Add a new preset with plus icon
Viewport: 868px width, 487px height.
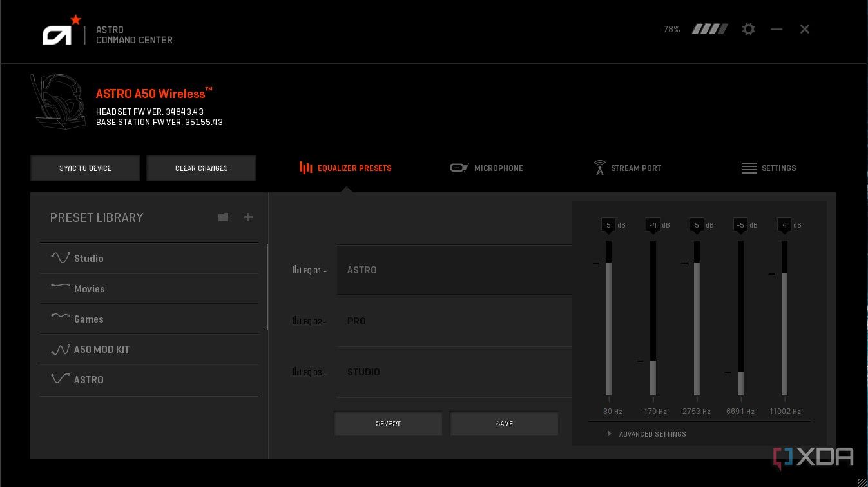click(x=248, y=217)
